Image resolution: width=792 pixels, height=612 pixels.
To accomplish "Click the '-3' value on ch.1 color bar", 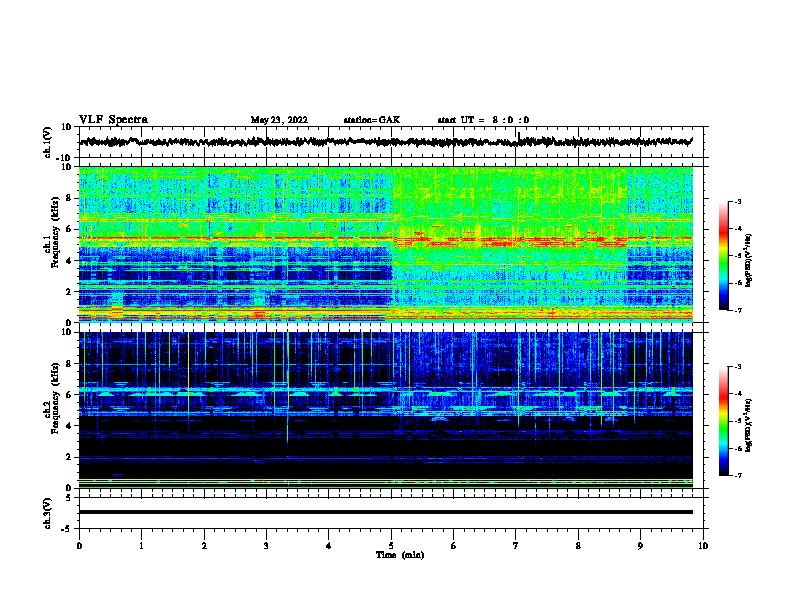I will (738, 201).
